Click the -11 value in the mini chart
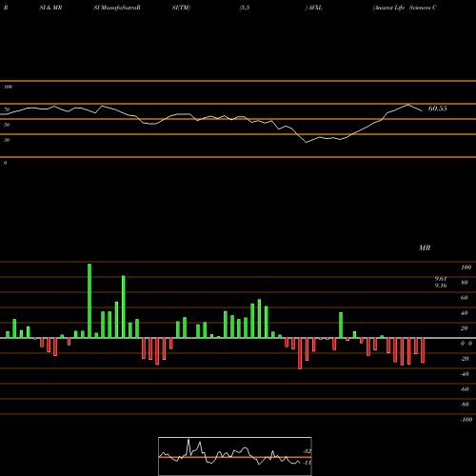Screen dimensions: 476x476 (307, 463)
